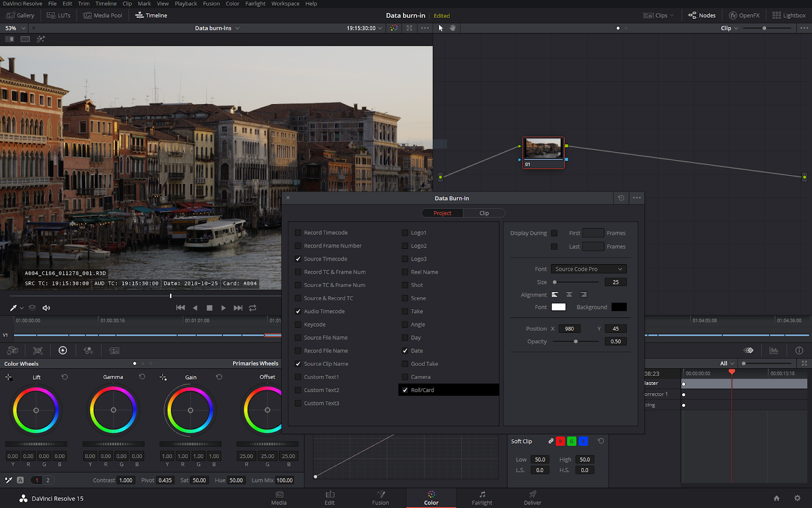Enable the Reel Name checkbox
The height and width of the screenshot is (508, 812).
(405, 272)
